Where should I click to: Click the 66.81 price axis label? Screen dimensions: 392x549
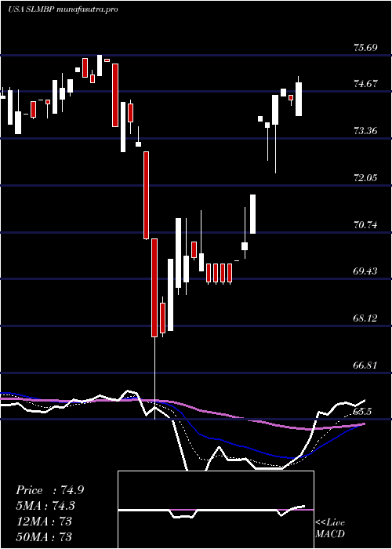coord(365,365)
